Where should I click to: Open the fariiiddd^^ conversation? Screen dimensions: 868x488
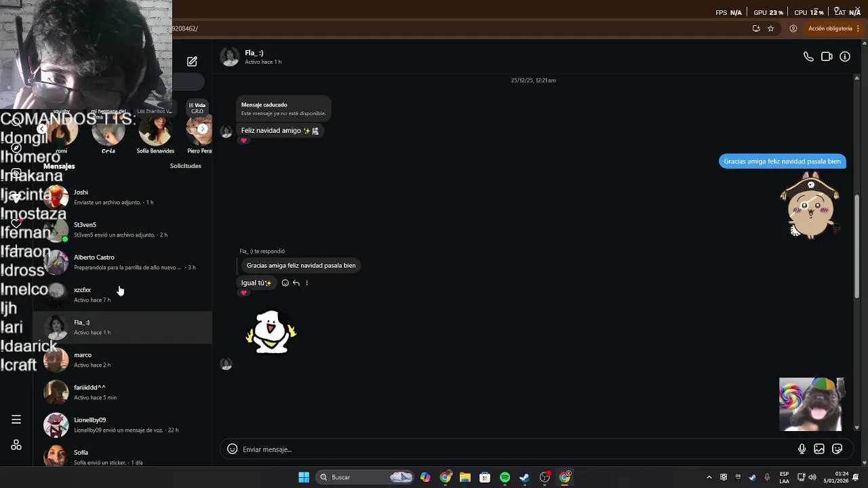(123, 392)
